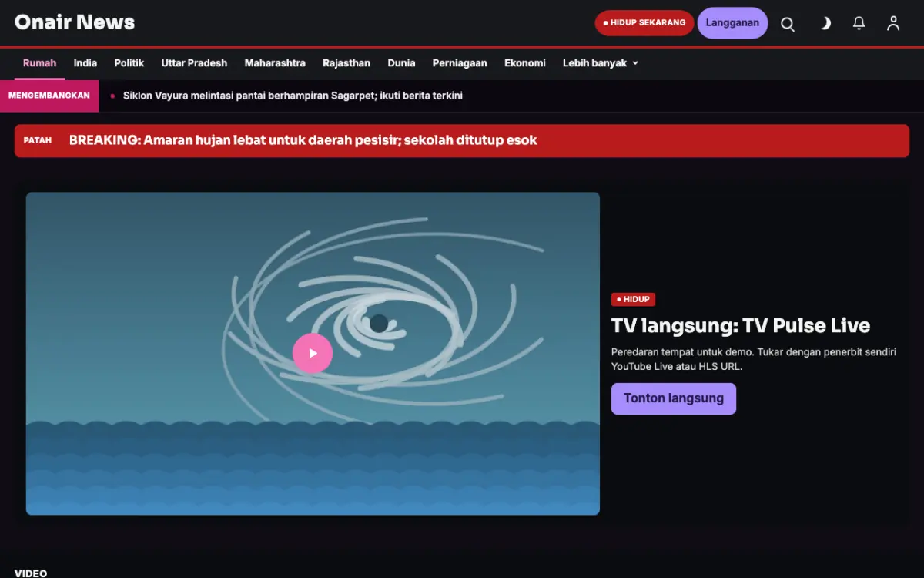This screenshot has width=924, height=578.
Task: Open the Maharashtra section
Action: click(x=275, y=63)
